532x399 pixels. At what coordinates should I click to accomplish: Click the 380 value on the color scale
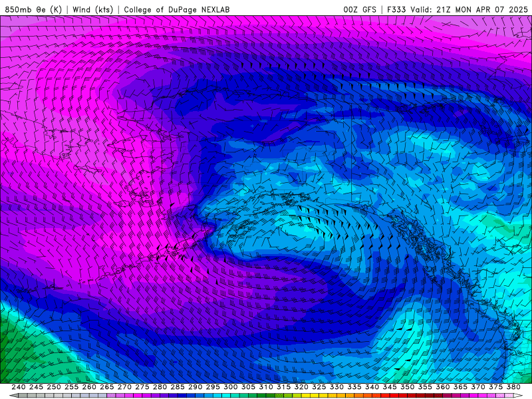(x=513, y=387)
